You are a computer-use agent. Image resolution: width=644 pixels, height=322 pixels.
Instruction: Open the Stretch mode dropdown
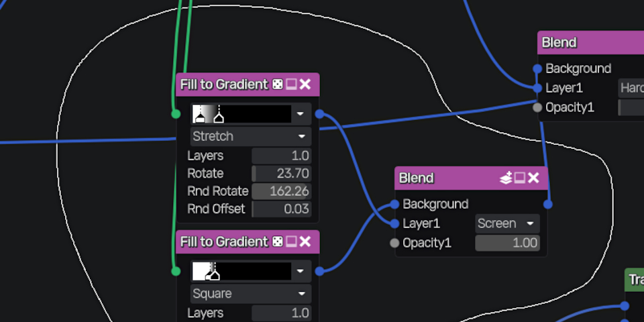click(x=250, y=136)
